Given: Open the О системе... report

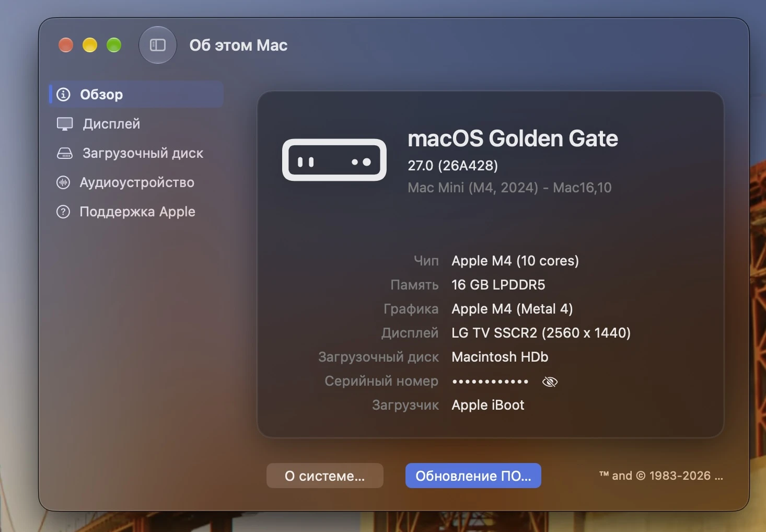Looking at the screenshot, I should coord(325,476).
